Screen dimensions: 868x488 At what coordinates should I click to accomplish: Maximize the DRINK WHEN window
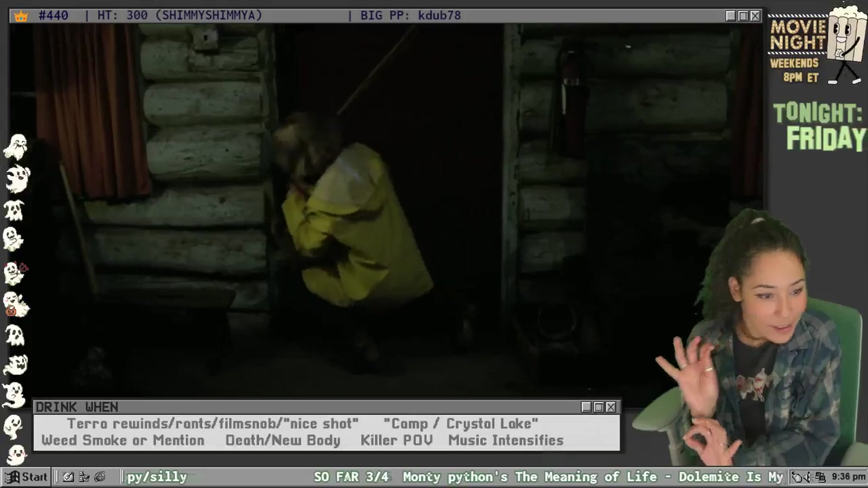click(599, 407)
